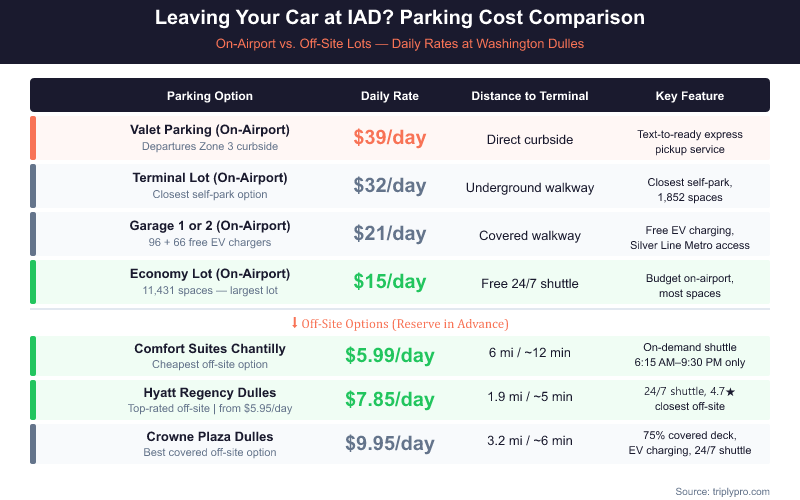
Task: Click the $39/day valet rate
Action: click(390, 138)
